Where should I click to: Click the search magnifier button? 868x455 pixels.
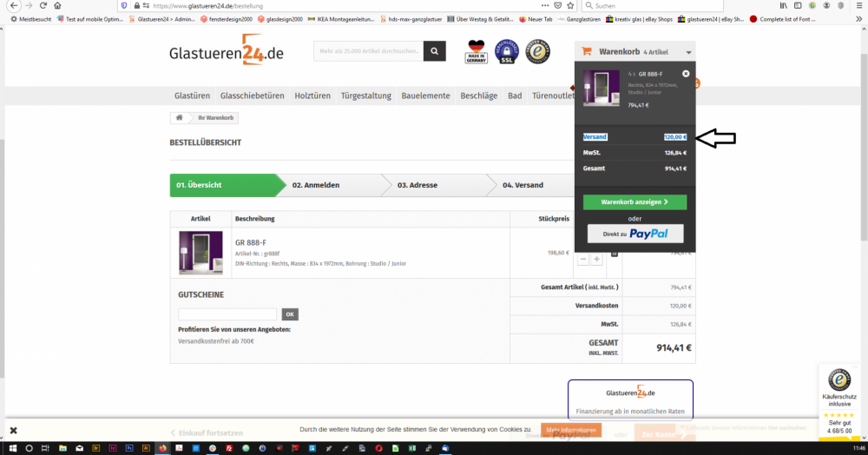435,51
